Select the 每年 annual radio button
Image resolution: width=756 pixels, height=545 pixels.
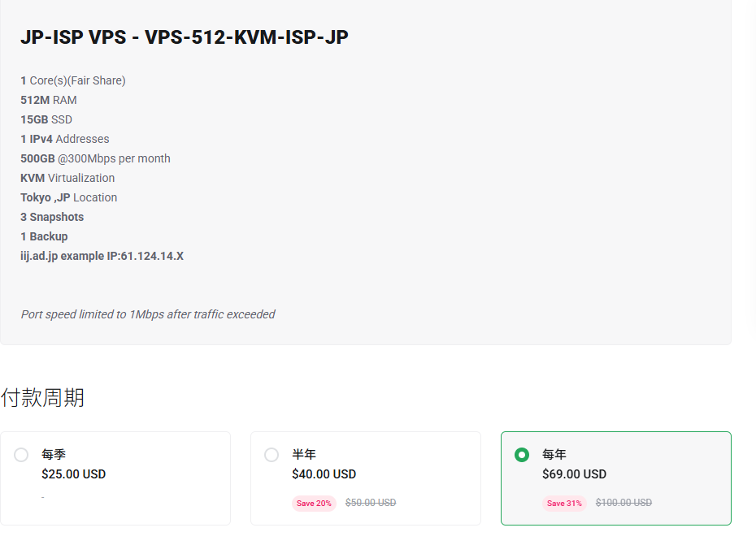522,454
